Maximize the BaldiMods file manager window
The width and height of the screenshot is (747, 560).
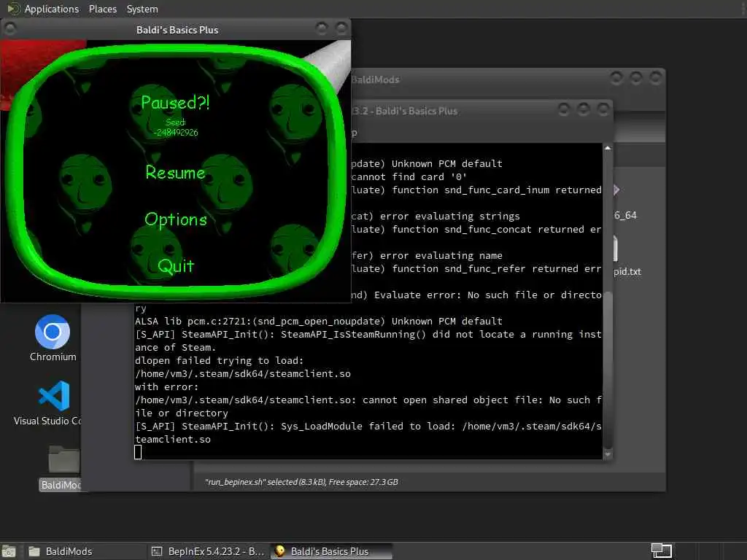tap(636, 77)
